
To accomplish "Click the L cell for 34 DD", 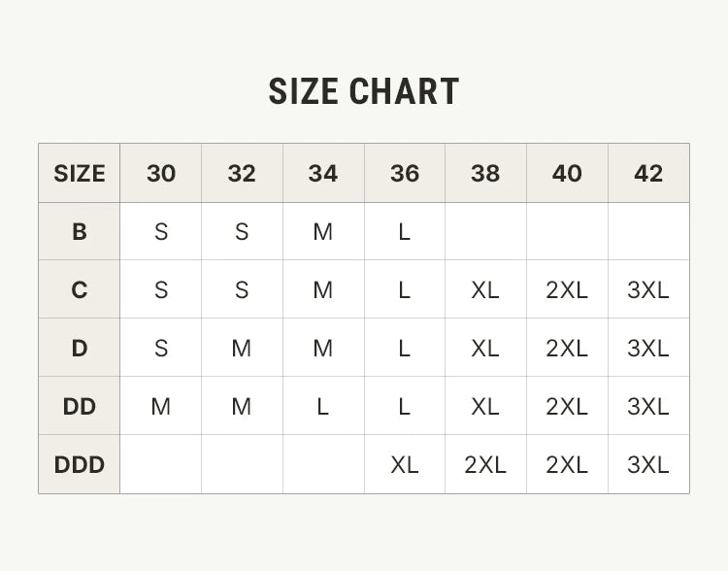I will [323, 406].
